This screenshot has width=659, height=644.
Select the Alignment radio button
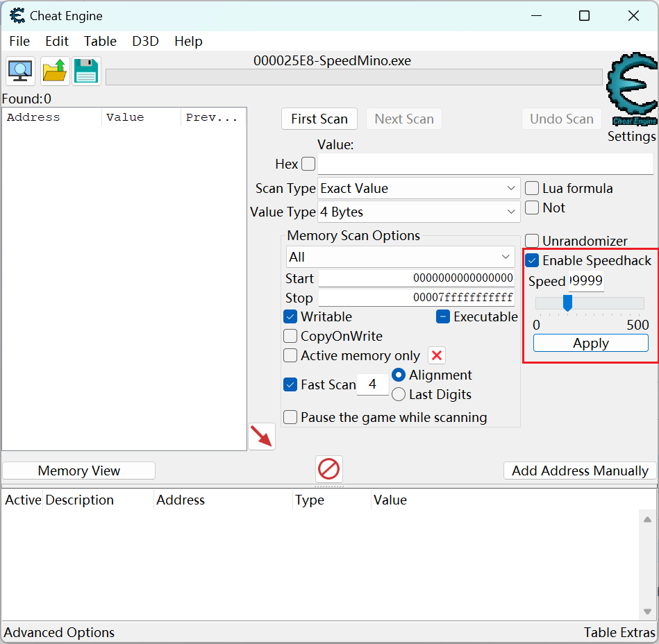(399, 375)
